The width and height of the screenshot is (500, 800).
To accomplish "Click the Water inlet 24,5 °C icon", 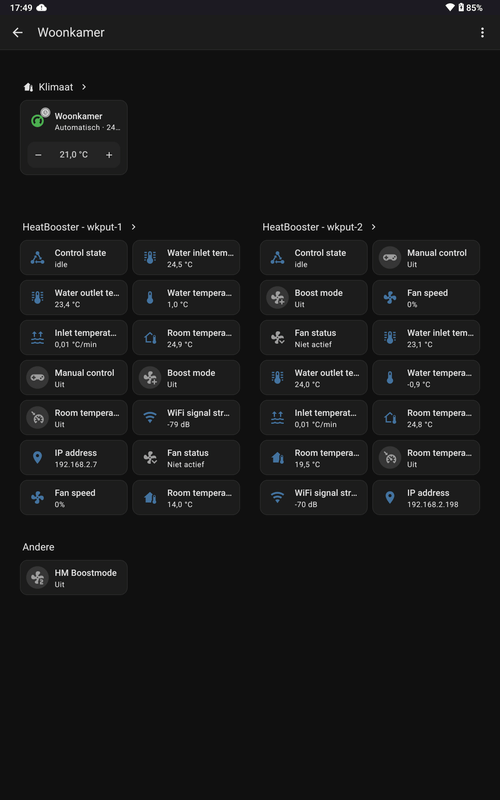I will coord(150,258).
